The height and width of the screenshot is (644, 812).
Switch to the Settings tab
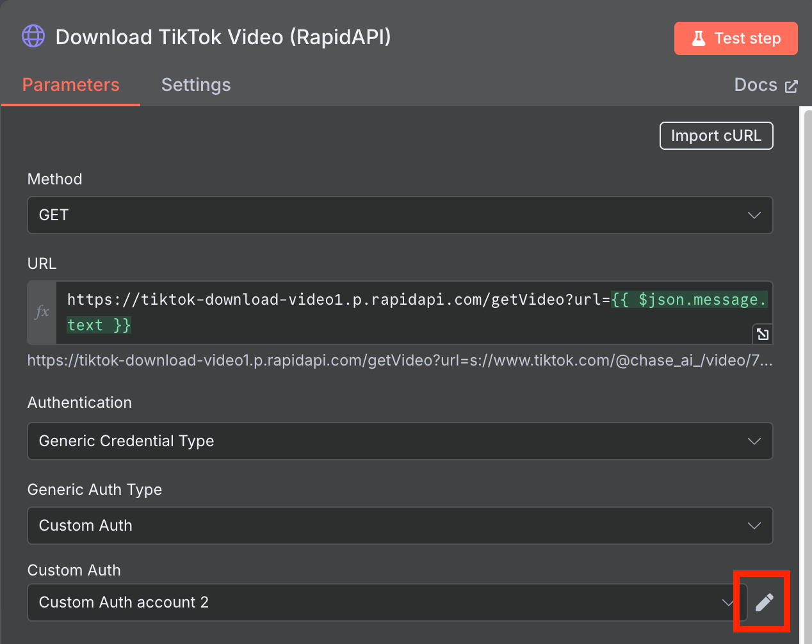pos(196,85)
